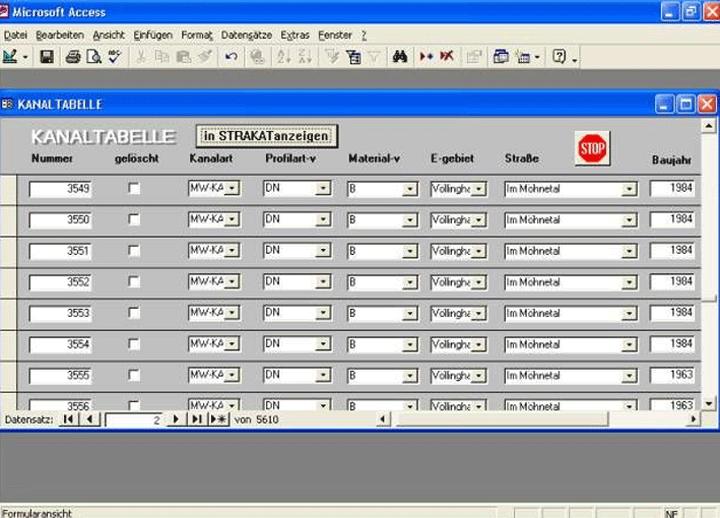Click the red STOP sign icon

coord(592,149)
